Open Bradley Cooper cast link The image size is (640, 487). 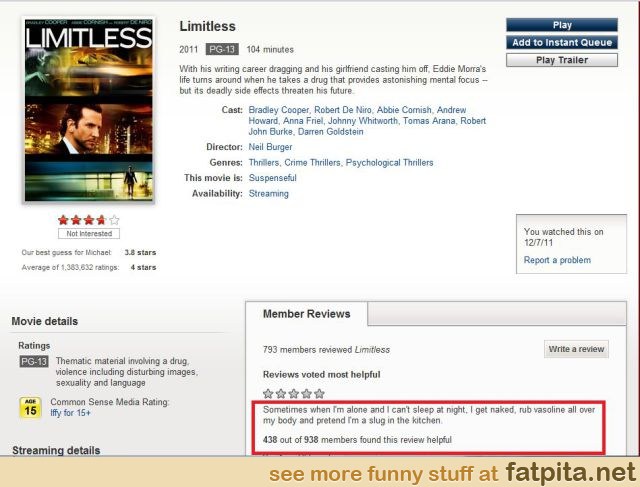(x=278, y=110)
